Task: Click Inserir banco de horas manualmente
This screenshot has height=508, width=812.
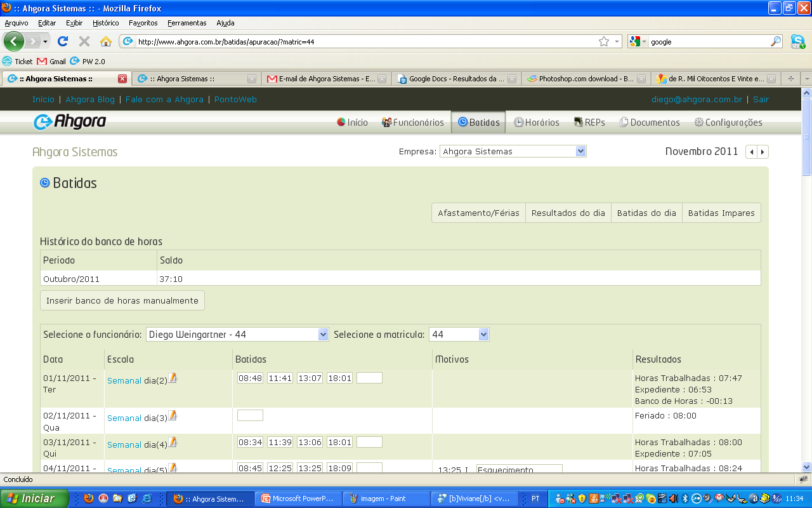Action: tap(122, 300)
